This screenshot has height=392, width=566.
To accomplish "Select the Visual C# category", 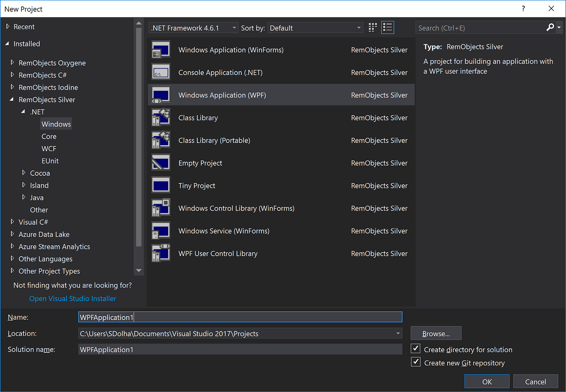I will click(x=34, y=222).
